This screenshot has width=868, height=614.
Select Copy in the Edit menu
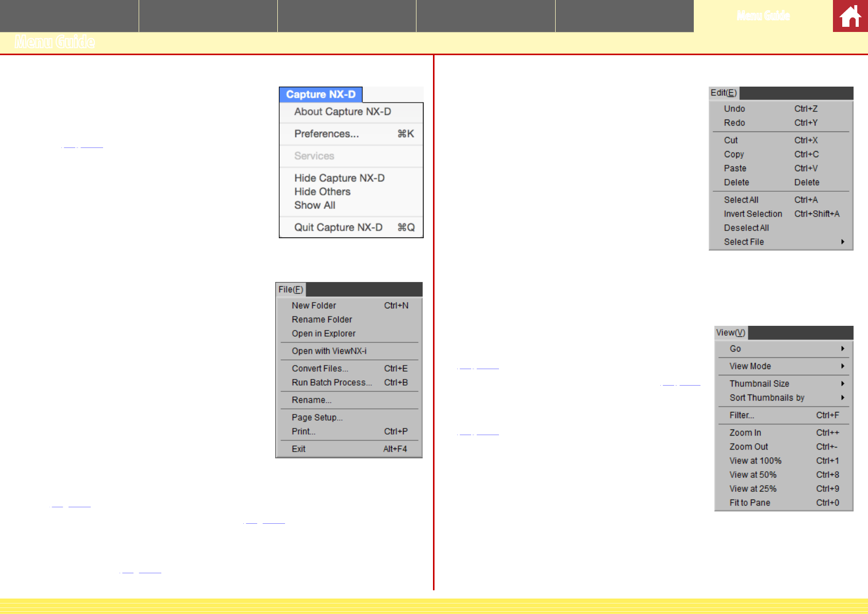(x=781, y=154)
